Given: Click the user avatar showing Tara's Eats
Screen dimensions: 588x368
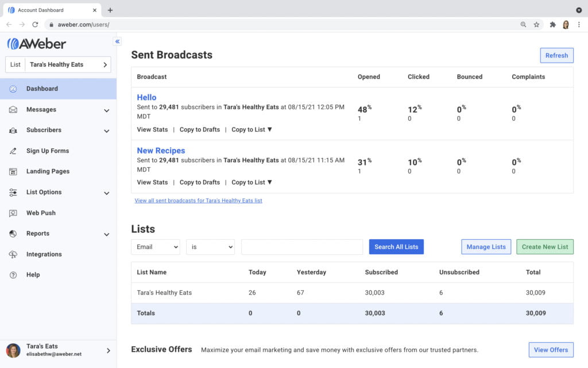Looking at the screenshot, I should click(x=13, y=350).
